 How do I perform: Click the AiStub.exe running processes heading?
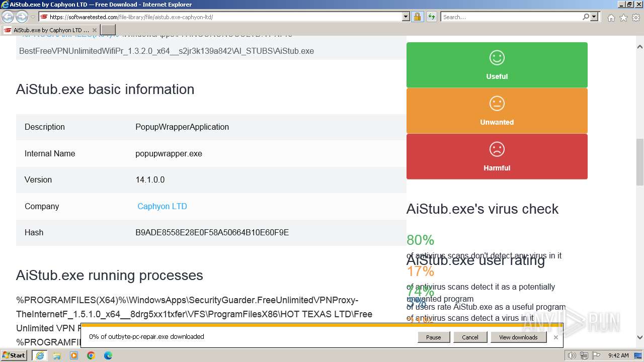110,275
